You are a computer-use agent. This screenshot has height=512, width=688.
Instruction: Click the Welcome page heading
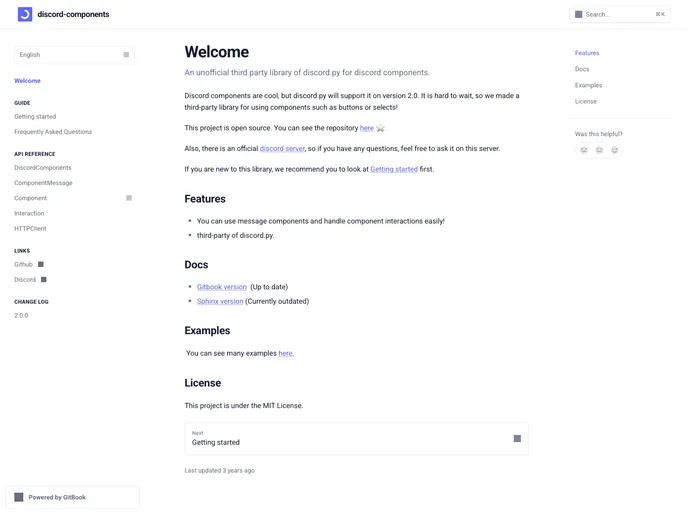tap(217, 52)
